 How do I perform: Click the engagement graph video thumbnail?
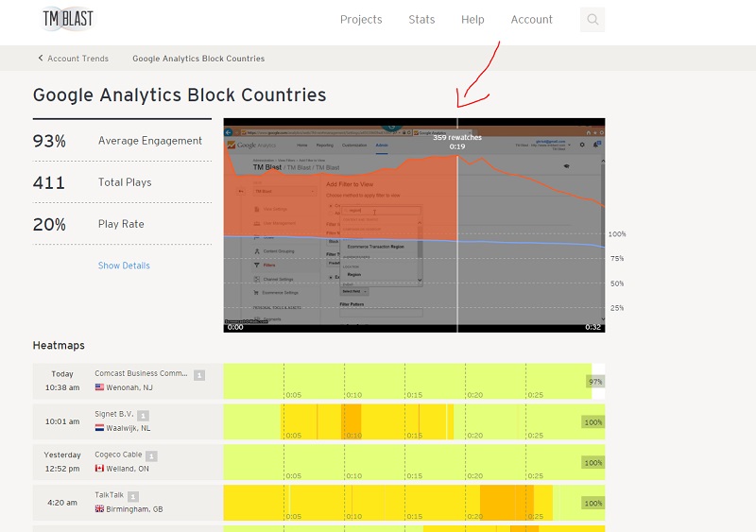414,225
